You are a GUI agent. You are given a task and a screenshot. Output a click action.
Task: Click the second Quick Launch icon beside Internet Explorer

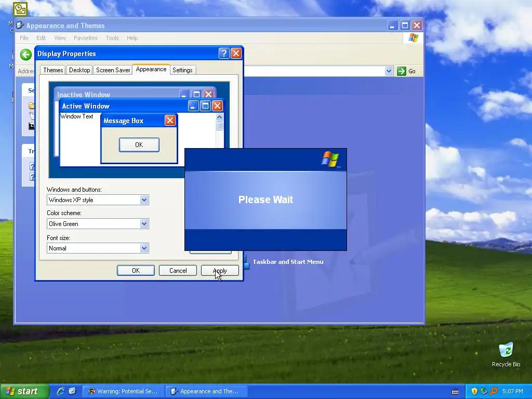point(72,391)
